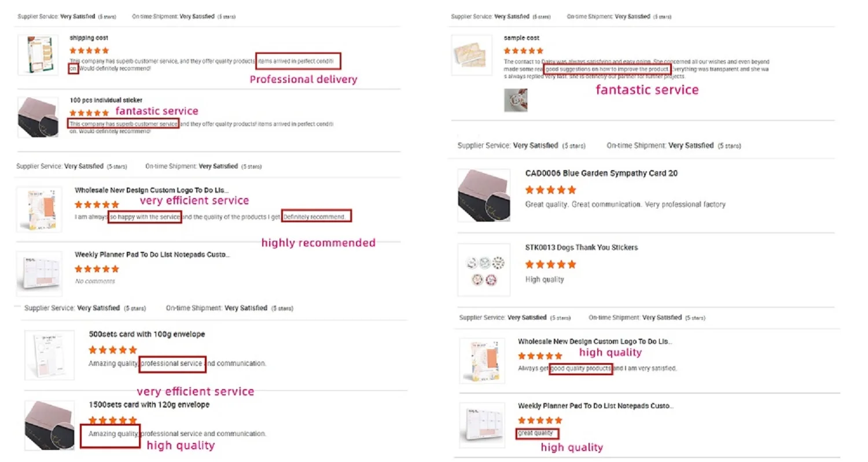The width and height of the screenshot is (868, 462).
Task: Click the star rating under "sample cost"
Action: pos(524,51)
